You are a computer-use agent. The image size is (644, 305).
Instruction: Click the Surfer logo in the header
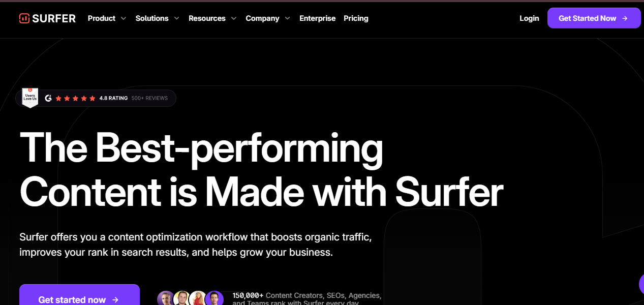(x=47, y=18)
